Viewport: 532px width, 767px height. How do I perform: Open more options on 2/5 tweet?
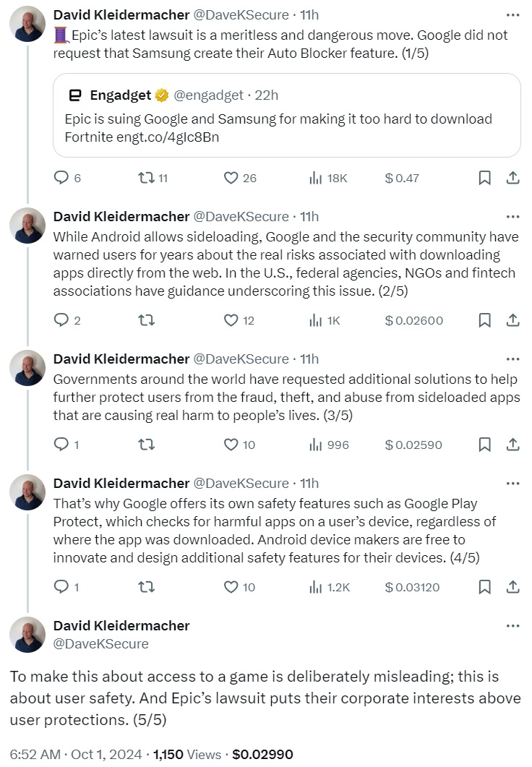click(512, 216)
